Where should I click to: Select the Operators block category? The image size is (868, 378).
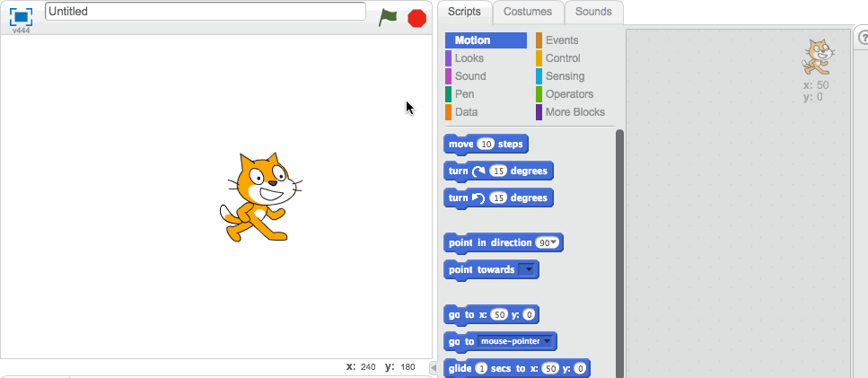(569, 94)
